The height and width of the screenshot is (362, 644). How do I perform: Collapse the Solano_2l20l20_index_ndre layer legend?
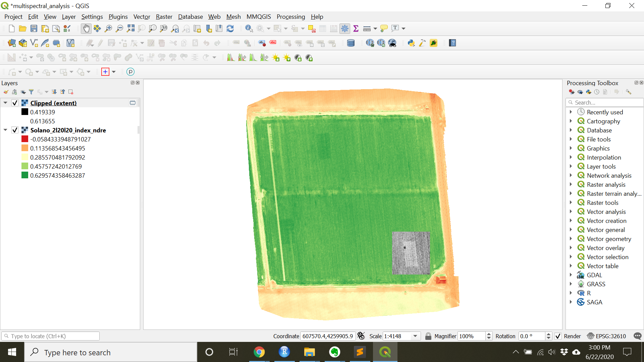coord(5,130)
